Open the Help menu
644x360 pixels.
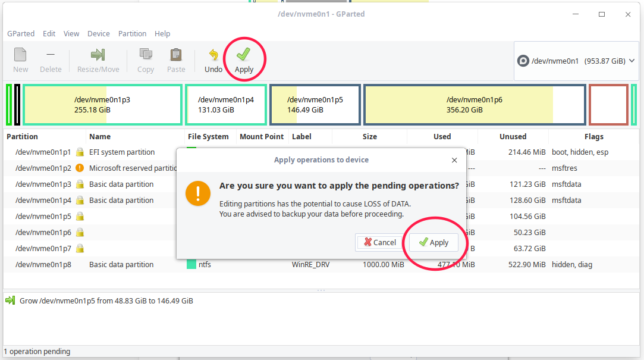(x=162, y=34)
